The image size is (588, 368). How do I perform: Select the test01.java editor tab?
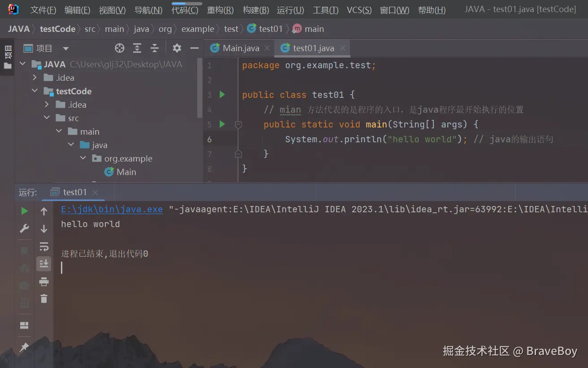click(x=312, y=48)
